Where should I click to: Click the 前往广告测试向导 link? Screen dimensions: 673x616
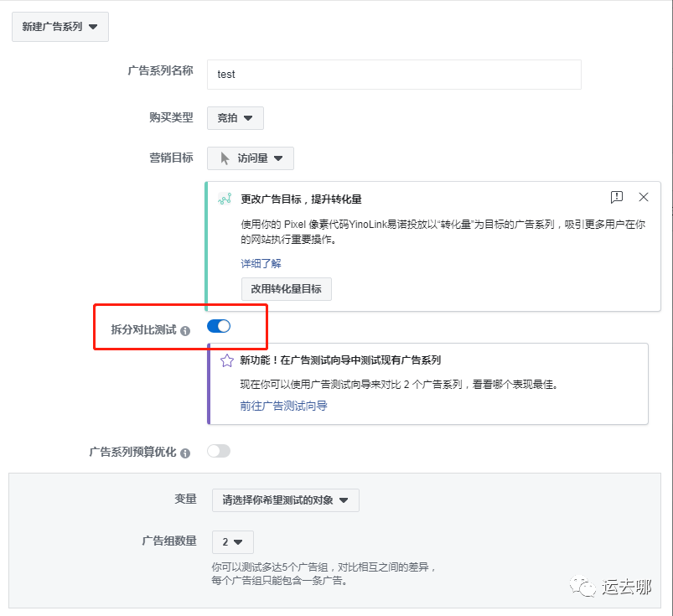point(284,406)
